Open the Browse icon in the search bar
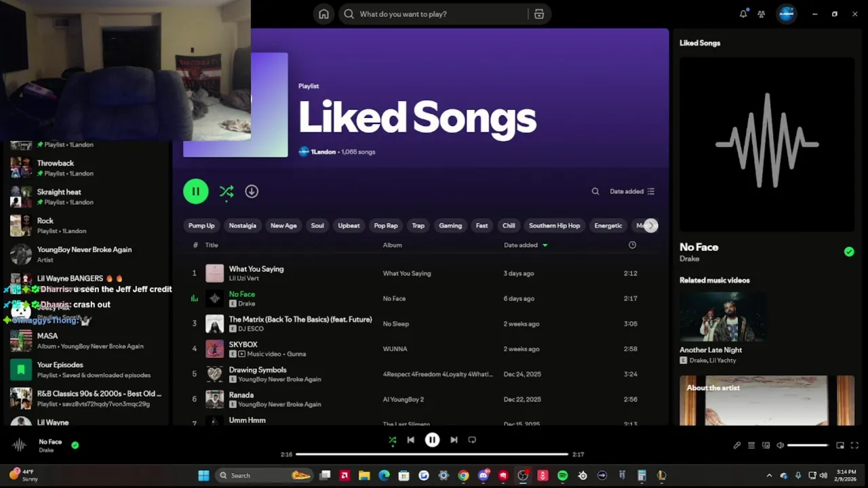The width and height of the screenshot is (868, 488). pos(539,14)
